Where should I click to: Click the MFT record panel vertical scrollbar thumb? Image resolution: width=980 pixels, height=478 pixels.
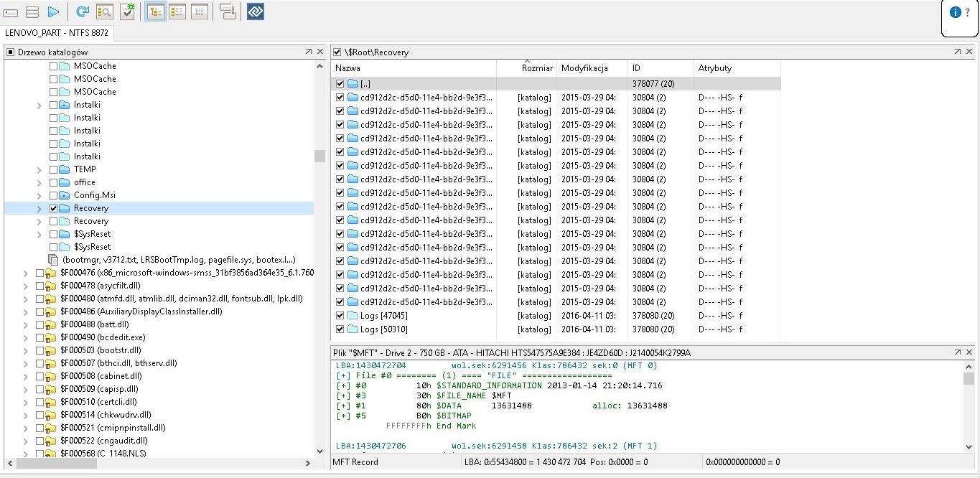pyautogui.click(x=969, y=379)
